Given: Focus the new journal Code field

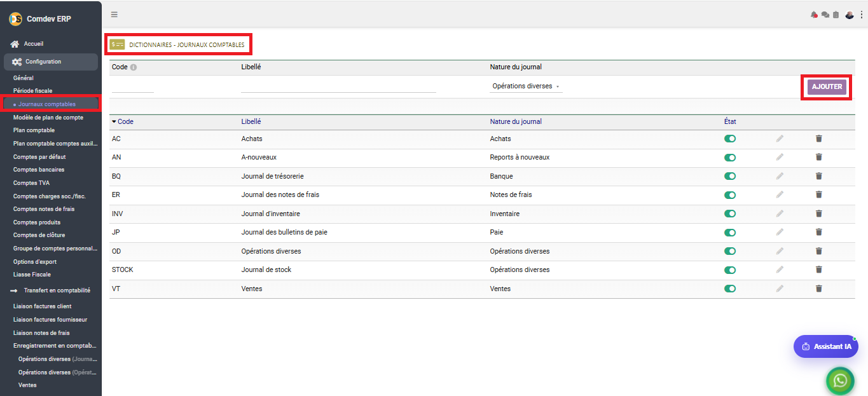Looking at the screenshot, I should 132,86.
